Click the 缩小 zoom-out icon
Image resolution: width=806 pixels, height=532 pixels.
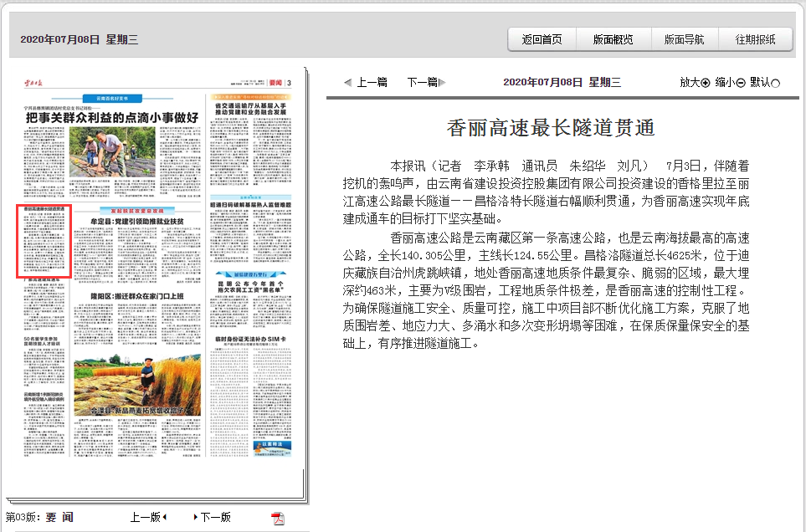pos(743,84)
